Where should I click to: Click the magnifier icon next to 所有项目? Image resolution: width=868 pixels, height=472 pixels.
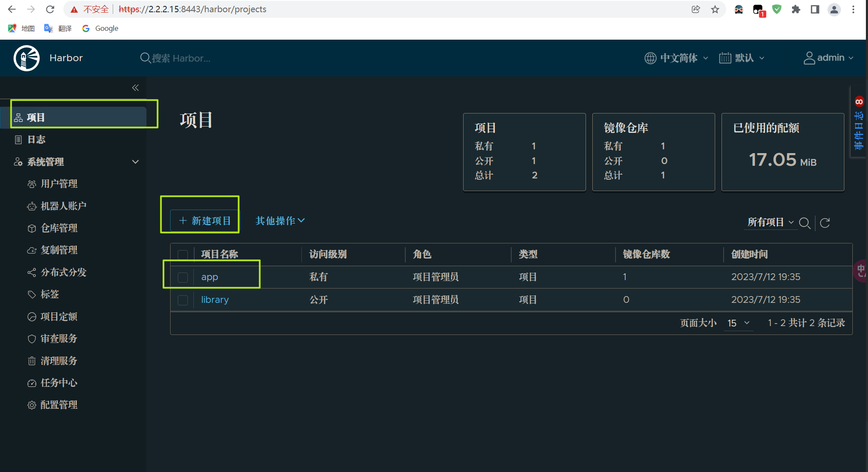(805, 223)
